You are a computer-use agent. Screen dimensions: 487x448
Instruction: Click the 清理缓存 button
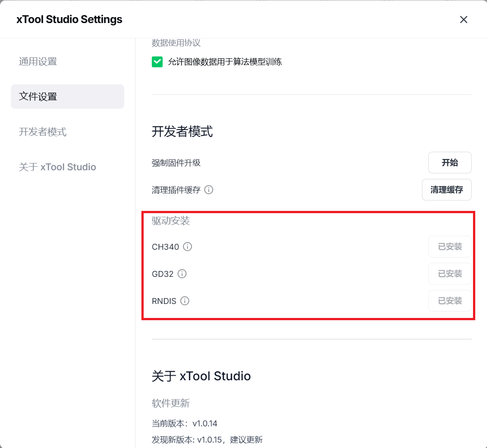(446, 190)
